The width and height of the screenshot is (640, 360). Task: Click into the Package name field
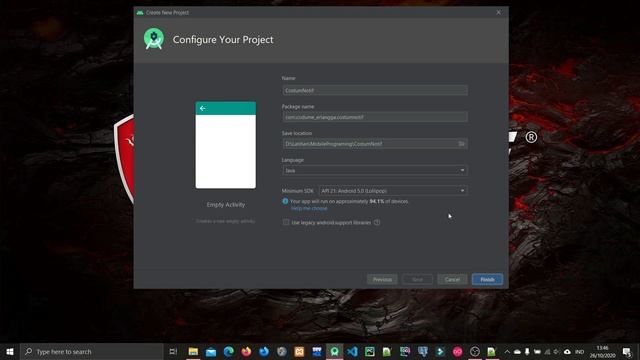click(375, 117)
